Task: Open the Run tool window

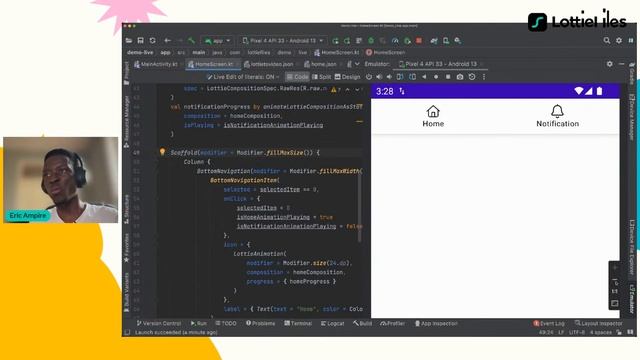Action: pyautogui.click(x=198, y=323)
